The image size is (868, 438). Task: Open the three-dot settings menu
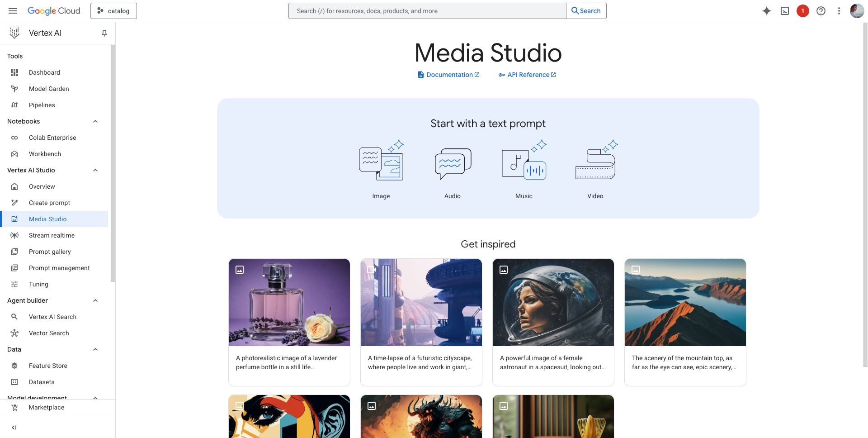[x=839, y=11]
